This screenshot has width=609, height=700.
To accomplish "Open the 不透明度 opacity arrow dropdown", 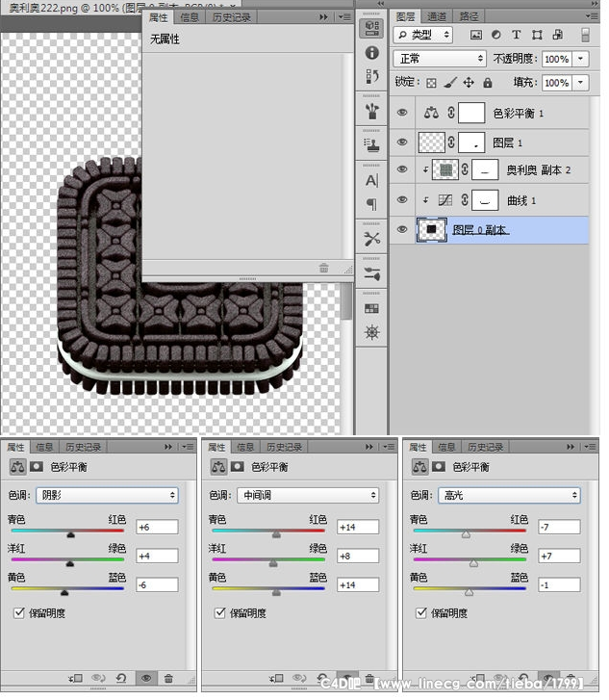I will click(580, 59).
